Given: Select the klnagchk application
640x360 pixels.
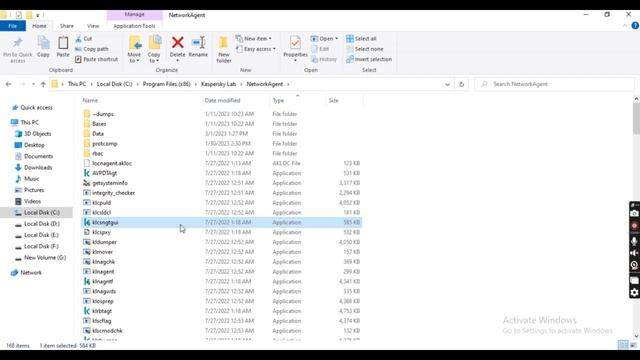Looking at the screenshot, I should click(103, 262).
